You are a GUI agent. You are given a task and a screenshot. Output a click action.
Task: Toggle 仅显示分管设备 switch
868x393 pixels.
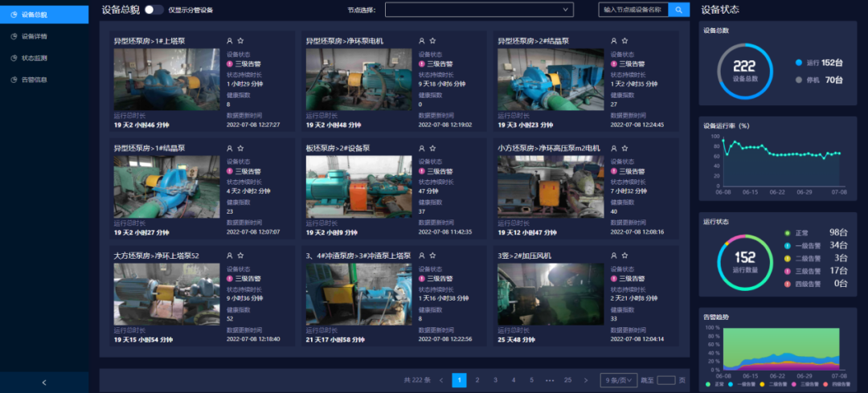[154, 10]
